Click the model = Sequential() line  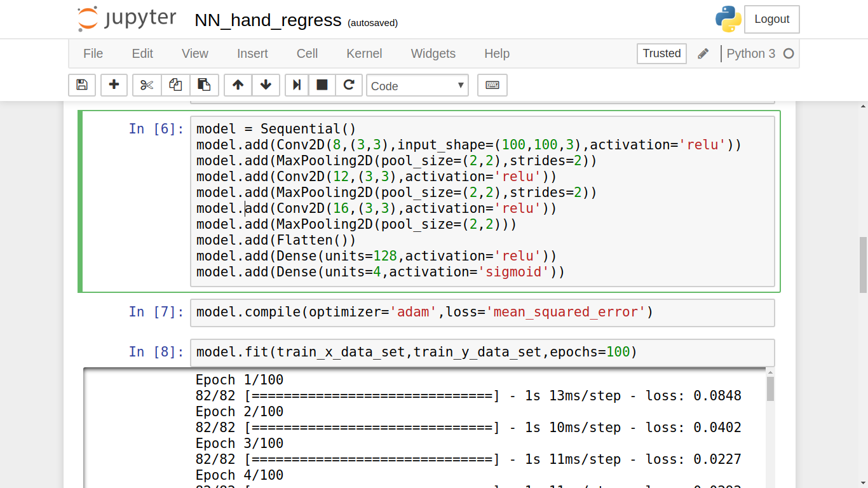coord(276,129)
